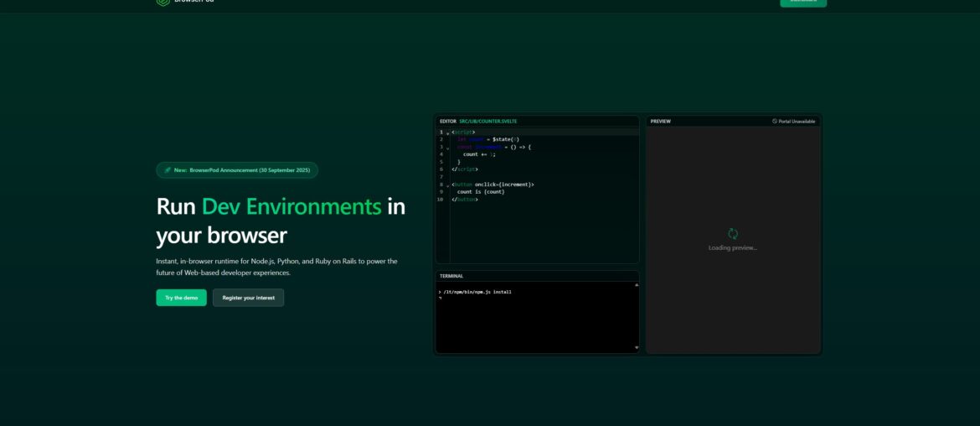The image size is (980, 426).
Task: Click the rocket icon in announcement badge
Action: click(x=168, y=170)
